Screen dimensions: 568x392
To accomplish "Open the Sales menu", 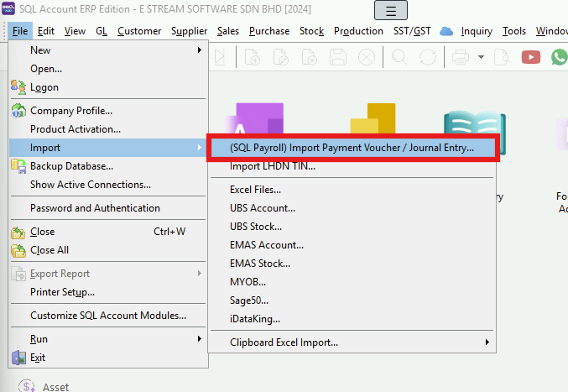I will [228, 31].
